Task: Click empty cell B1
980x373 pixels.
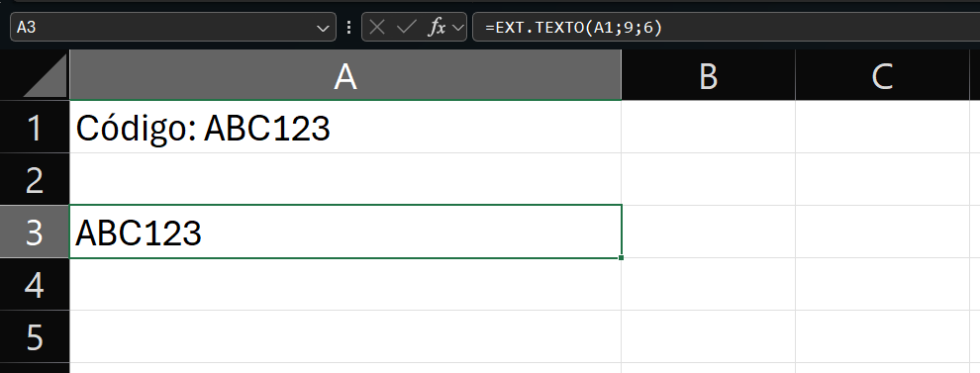Action: pos(708,127)
